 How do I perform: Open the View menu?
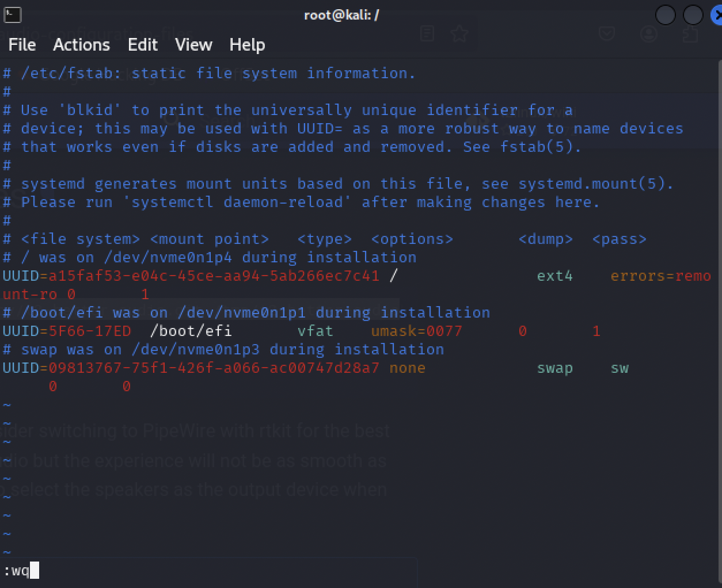pyautogui.click(x=193, y=45)
